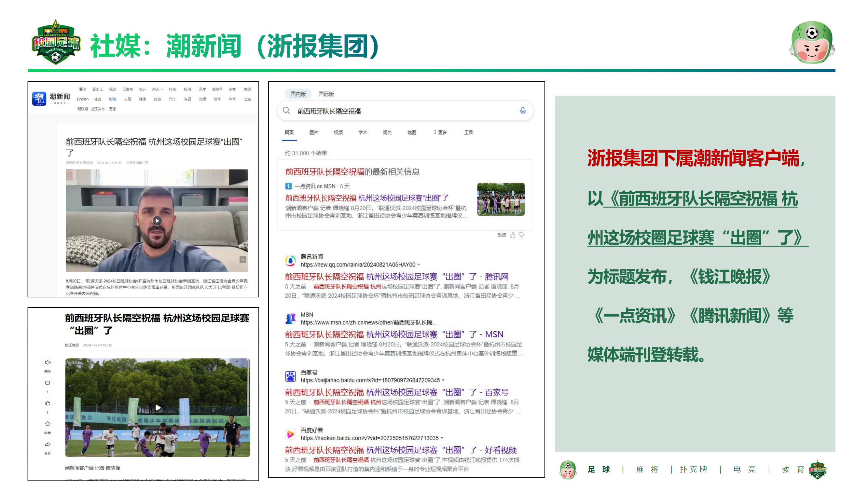Screen dimensions: 868x488
Task: Click the small mascot icon in footer
Action: click(x=568, y=469)
